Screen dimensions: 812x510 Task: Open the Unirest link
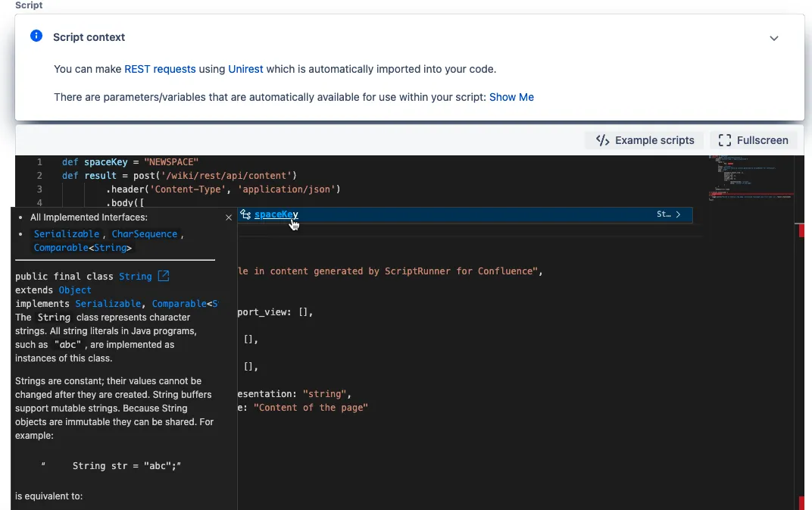click(245, 69)
